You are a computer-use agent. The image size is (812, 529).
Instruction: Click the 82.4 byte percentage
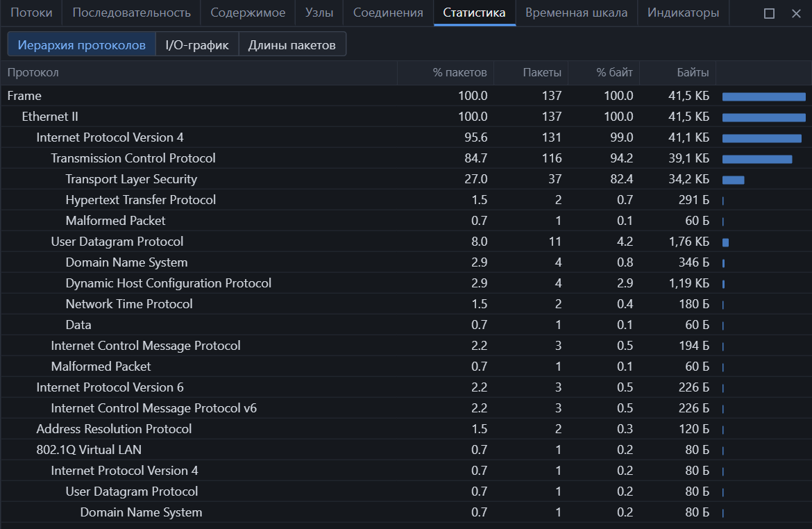(621, 178)
